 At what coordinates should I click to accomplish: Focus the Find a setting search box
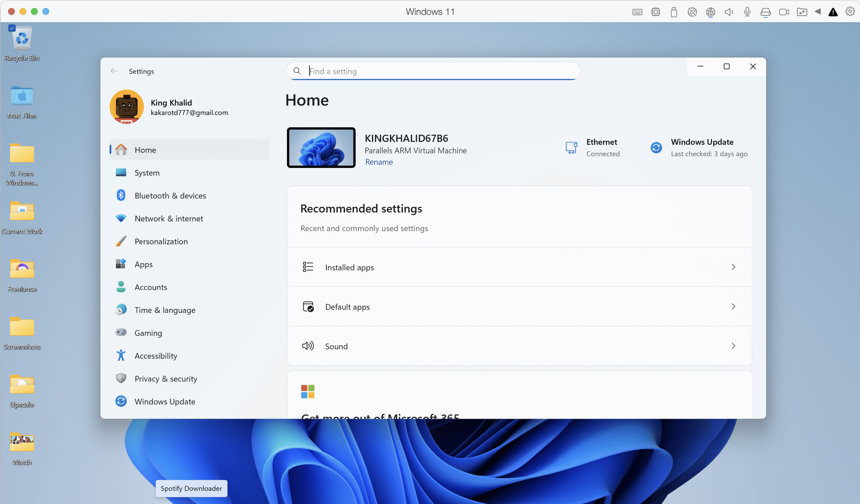pyautogui.click(x=433, y=71)
